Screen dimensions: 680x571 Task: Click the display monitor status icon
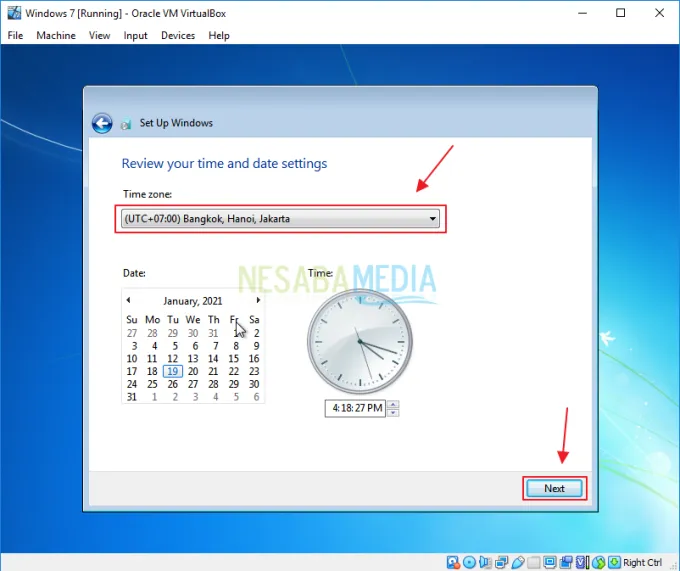549,562
